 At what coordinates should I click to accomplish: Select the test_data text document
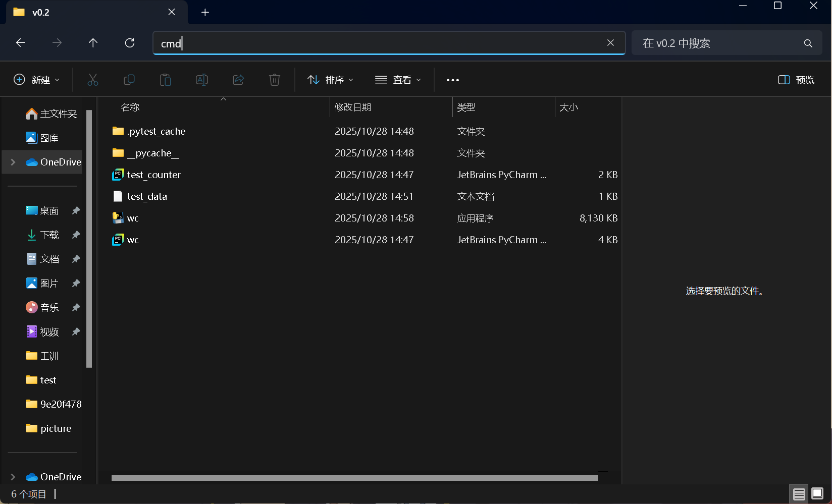pyautogui.click(x=147, y=196)
